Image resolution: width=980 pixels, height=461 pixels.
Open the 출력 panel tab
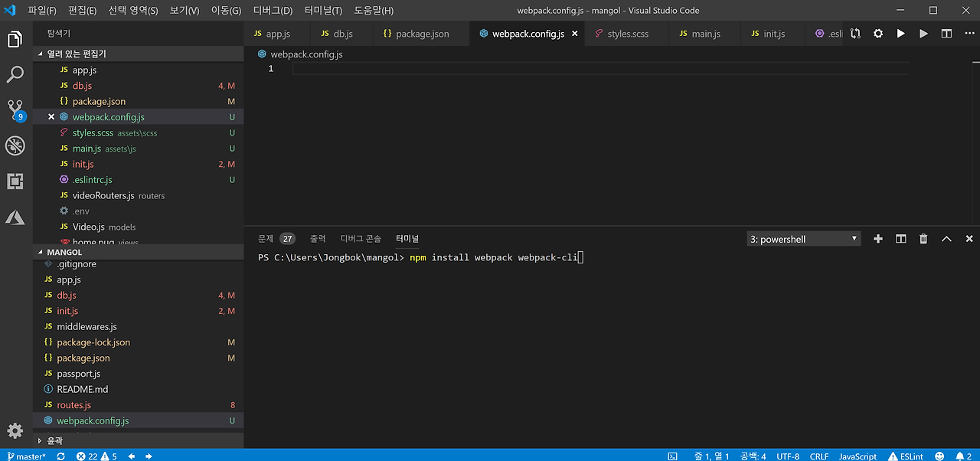pos(318,239)
